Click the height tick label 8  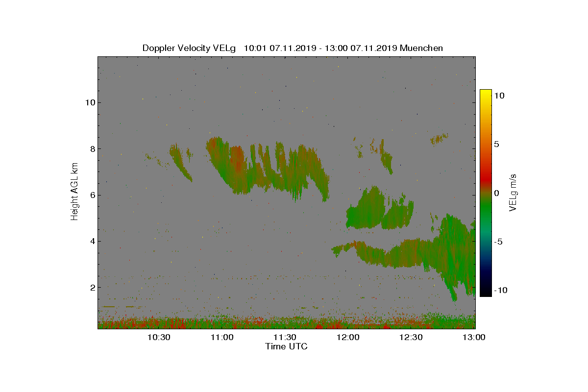pyautogui.click(x=92, y=148)
